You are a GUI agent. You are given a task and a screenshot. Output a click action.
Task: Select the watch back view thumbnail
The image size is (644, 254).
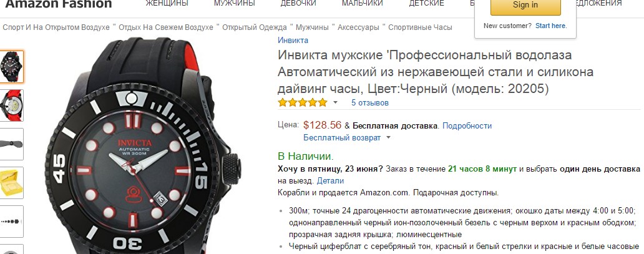[11, 105]
